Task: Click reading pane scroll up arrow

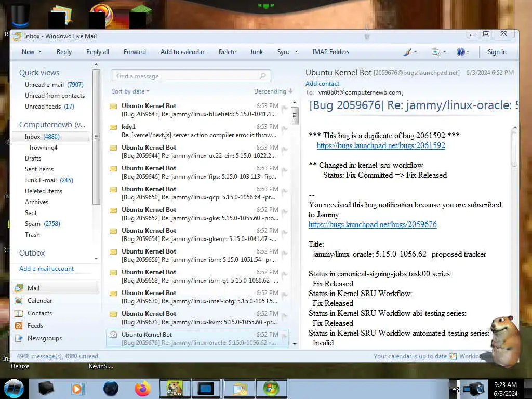Action: tap(515, 128)
